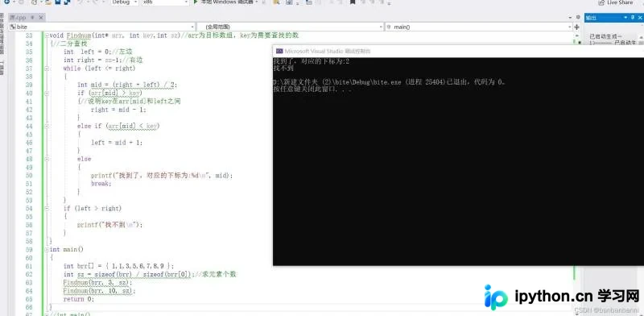This screenshot has width=644, height=316.
Task: Start debugging with the green play arrow
Action: point(196,2)
